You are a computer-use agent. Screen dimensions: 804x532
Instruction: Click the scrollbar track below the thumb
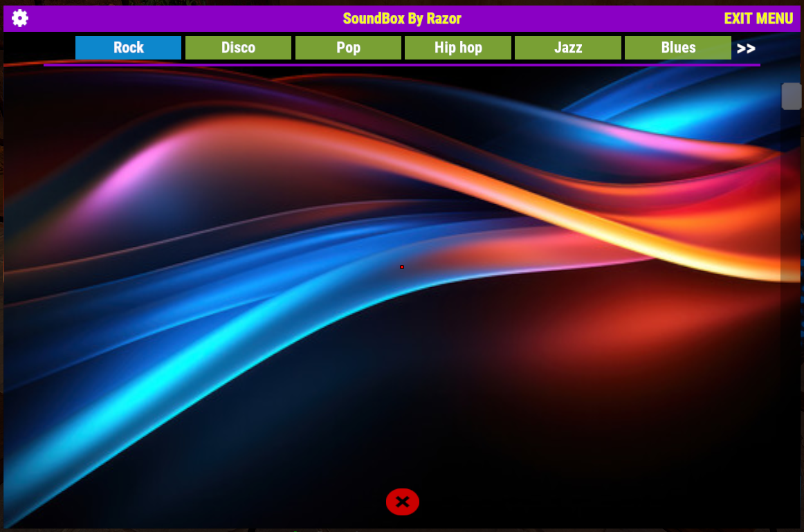(791, 311)
